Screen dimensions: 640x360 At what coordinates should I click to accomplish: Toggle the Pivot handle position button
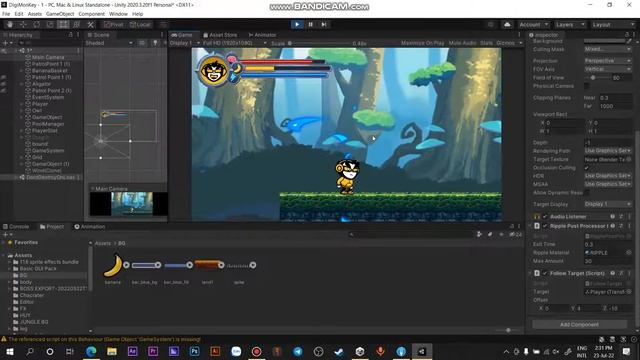click(x=113, y=24)
